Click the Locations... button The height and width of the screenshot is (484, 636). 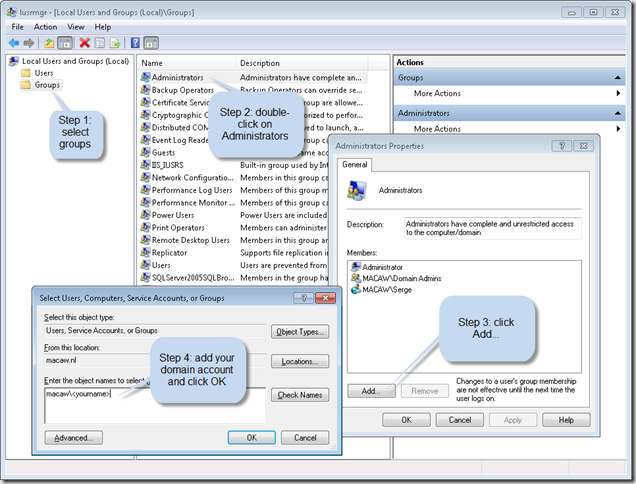coord(300,361)
